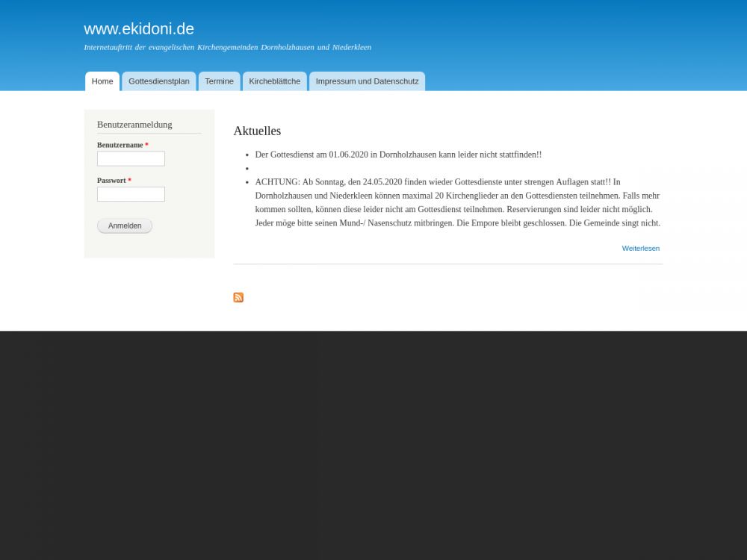Screen dimensions: 747x560
Task: Open Impressum und Datenschutz tab
Action: pos(367,81)
